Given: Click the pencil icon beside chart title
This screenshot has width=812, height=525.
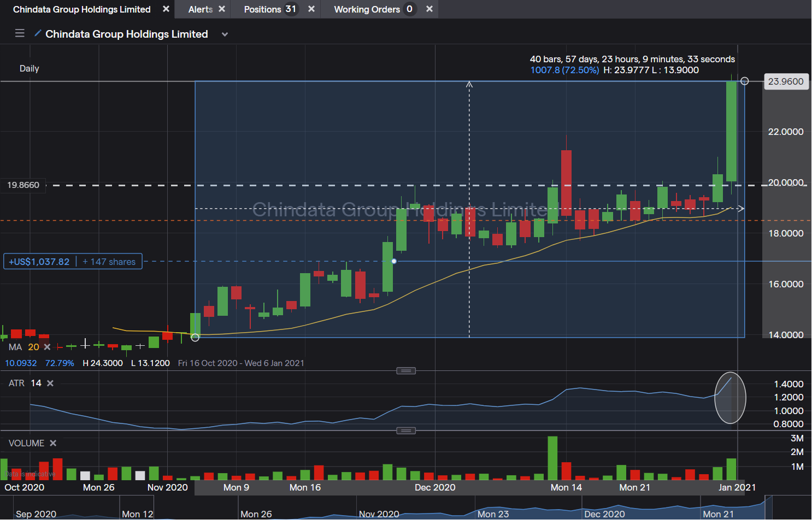Looking at the screenshot, I should 37,33.
